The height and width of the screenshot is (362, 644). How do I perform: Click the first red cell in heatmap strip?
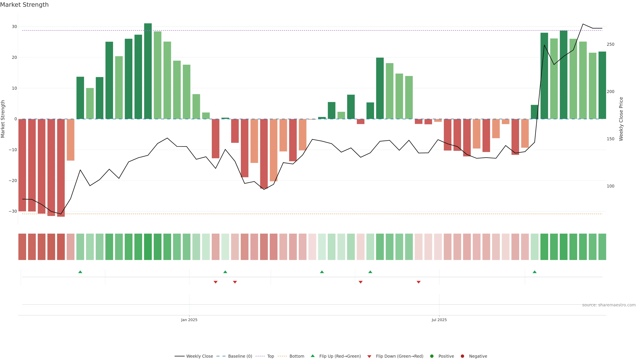coord(22,247)
